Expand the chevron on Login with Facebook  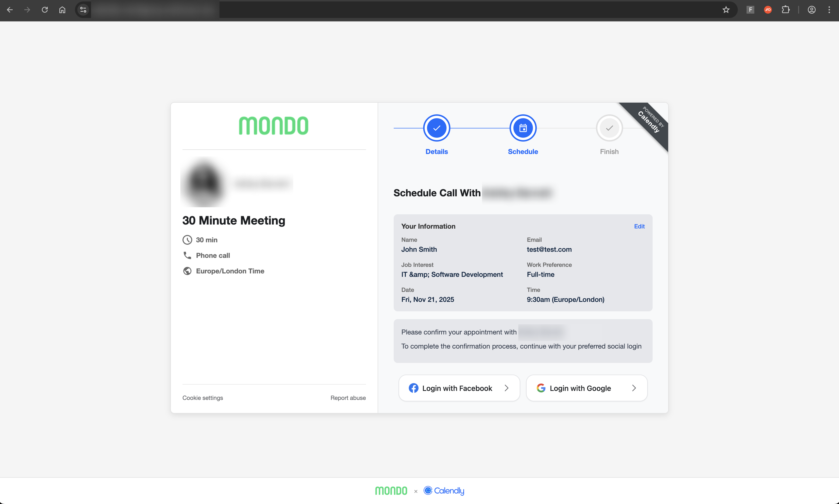point(506,388)
